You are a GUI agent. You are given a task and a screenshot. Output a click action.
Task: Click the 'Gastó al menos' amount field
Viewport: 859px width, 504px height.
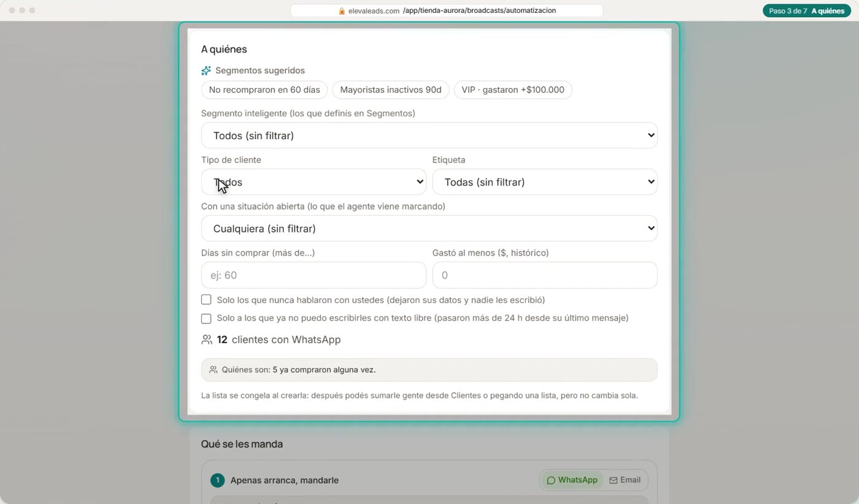[545, 275]
